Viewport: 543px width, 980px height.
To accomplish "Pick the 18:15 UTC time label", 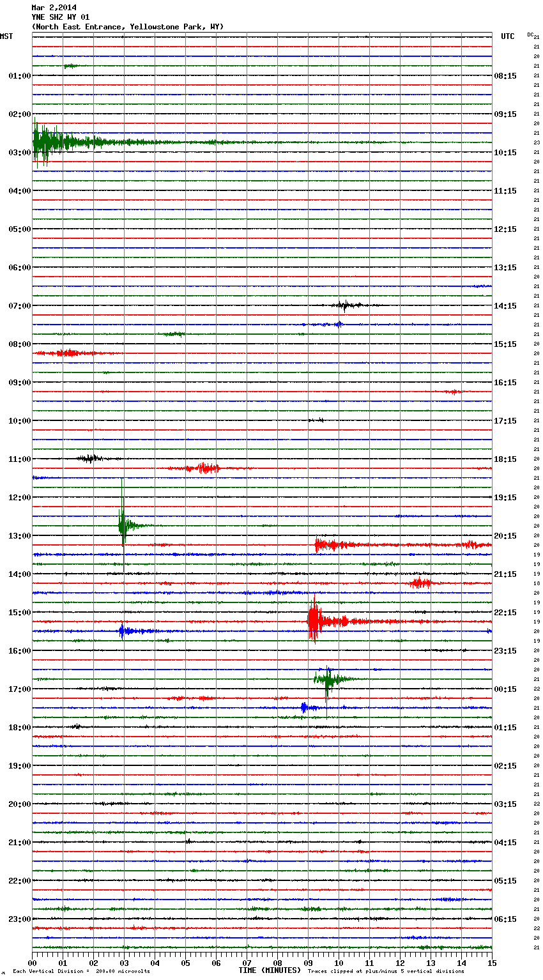I will click(x=505, y=459).
